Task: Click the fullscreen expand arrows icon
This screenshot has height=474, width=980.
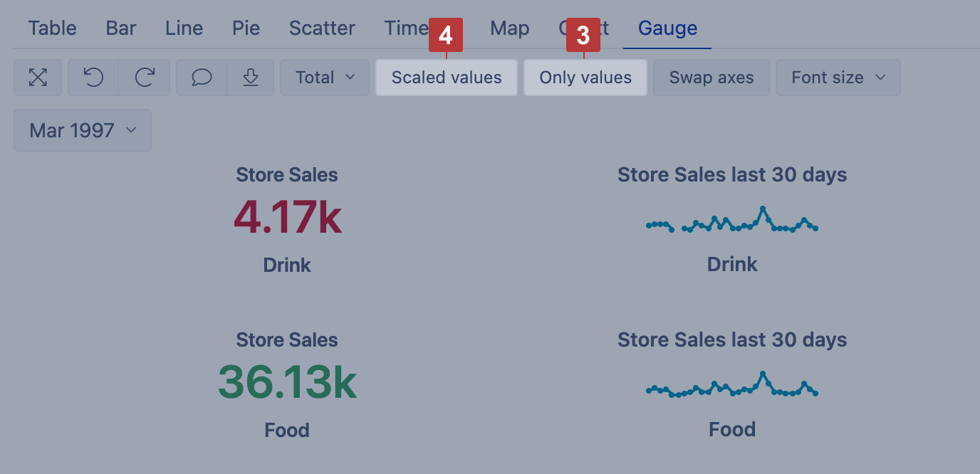Action: tap(38, 78)
